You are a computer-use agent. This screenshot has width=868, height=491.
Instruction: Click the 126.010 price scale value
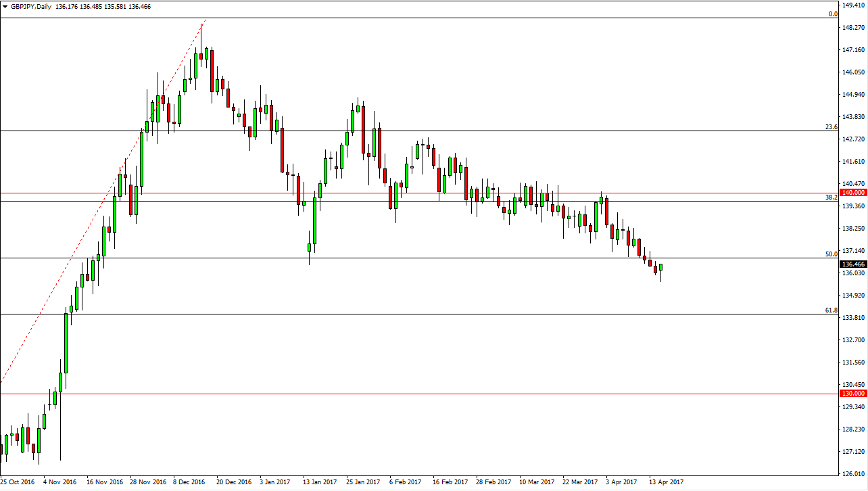coord(854,473)
